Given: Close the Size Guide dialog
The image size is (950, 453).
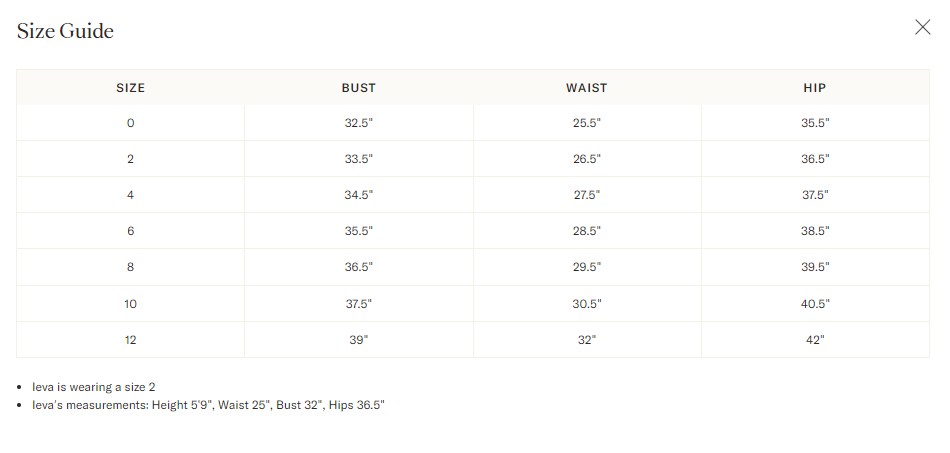Looking at the screenshot, I should tap(922, 27).
